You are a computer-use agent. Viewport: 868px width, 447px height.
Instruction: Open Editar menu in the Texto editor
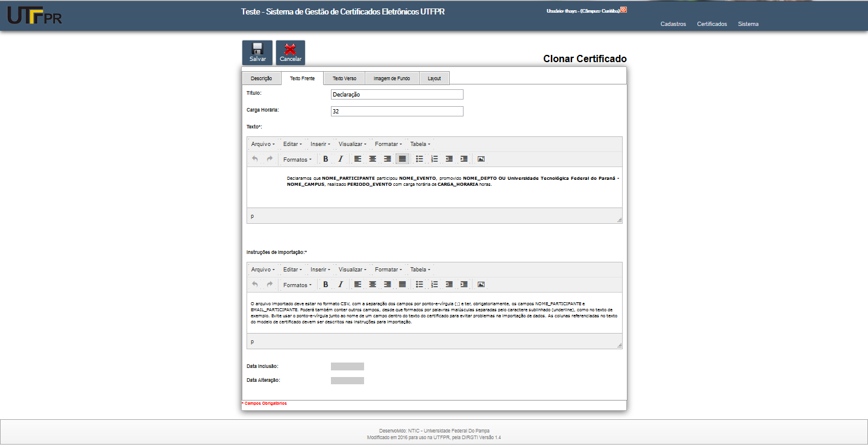coord(292,144)
